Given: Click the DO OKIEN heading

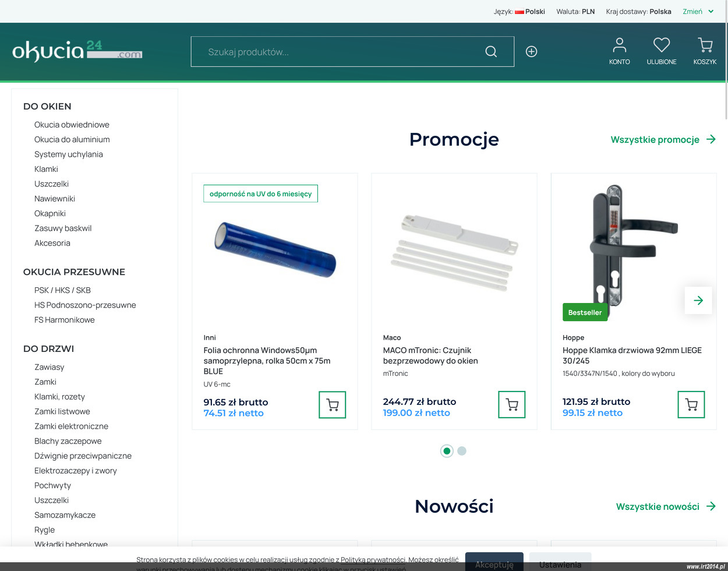Looking at the screenshot, I should point(47,107).
